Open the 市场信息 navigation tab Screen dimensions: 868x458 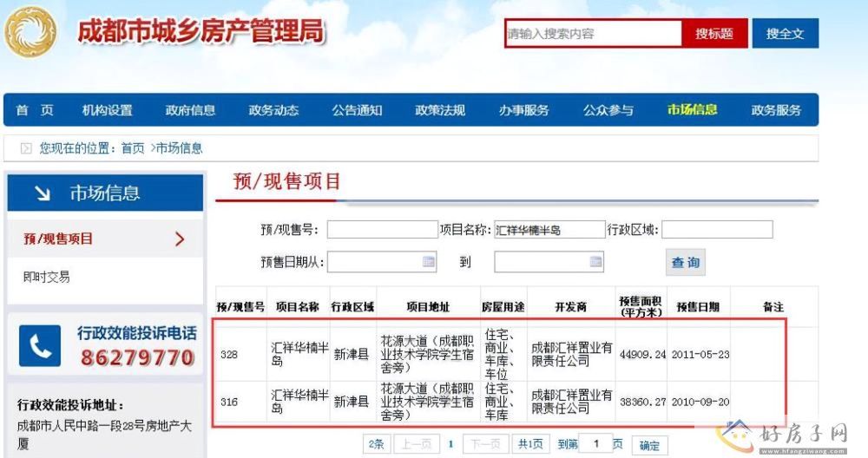[692, 110]
